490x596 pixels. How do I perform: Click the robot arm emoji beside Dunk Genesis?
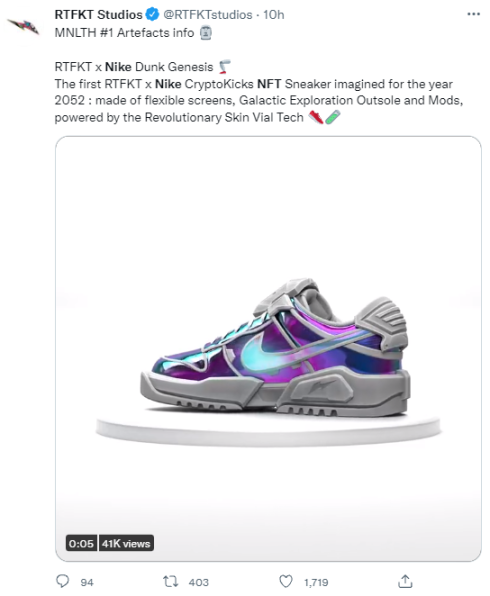pos(224,67)
